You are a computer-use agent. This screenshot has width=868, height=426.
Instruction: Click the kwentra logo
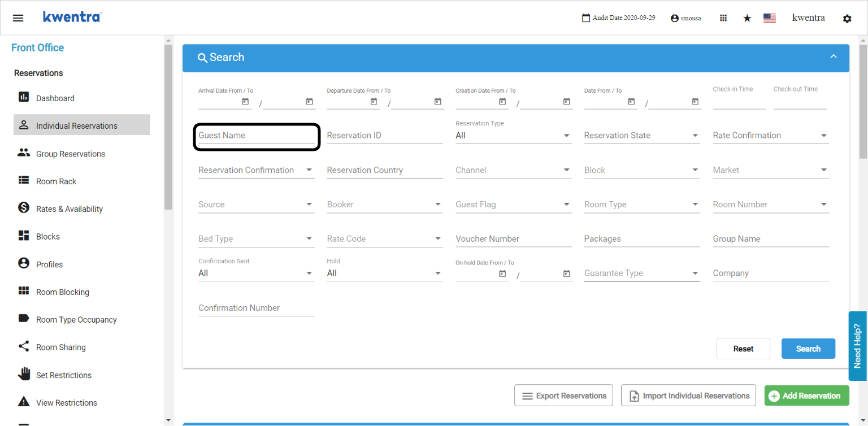click(x=72, y=17)
